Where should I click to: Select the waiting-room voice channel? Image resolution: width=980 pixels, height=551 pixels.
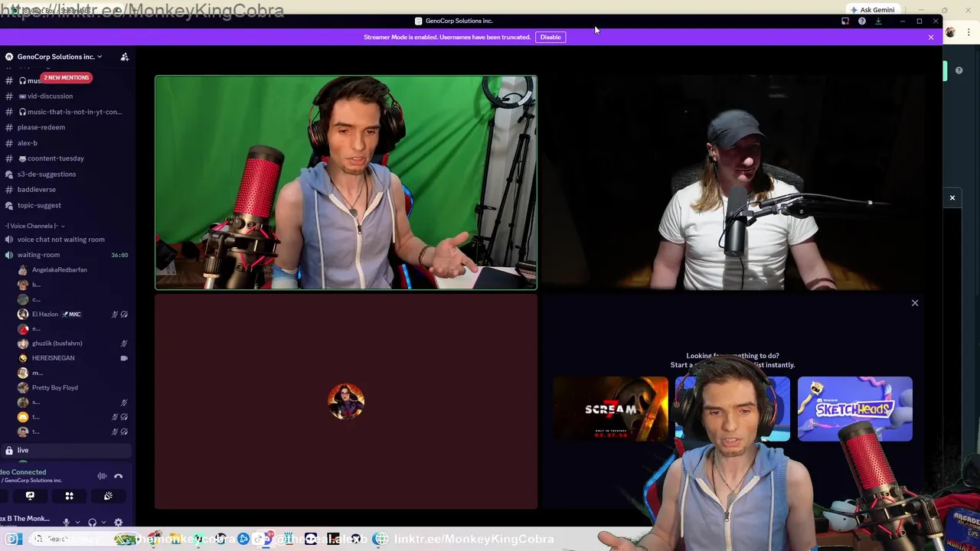pyautogui.click(x=67, y=255)
